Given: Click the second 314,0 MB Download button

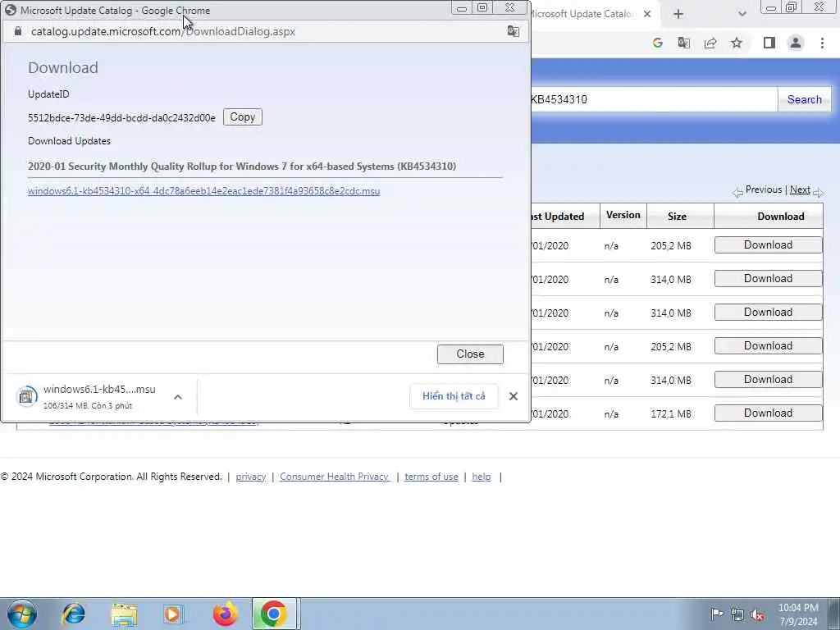Looking at the screenshot, I should click(768, 313).
